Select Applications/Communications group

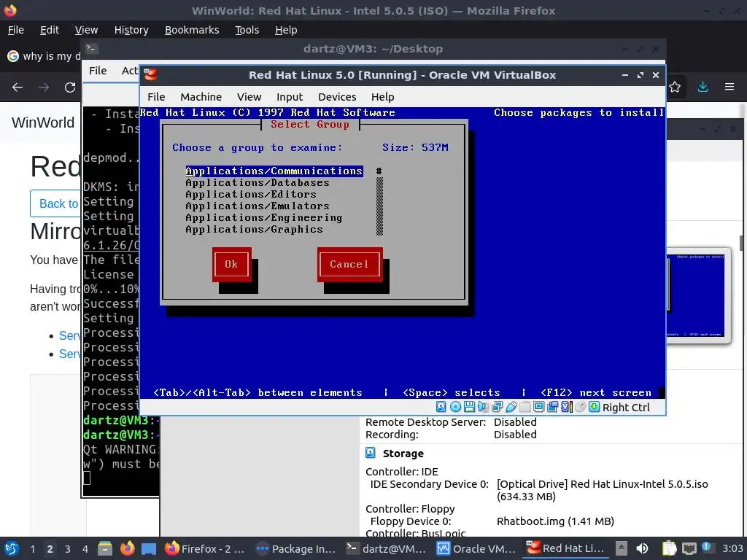pos(274,171)
